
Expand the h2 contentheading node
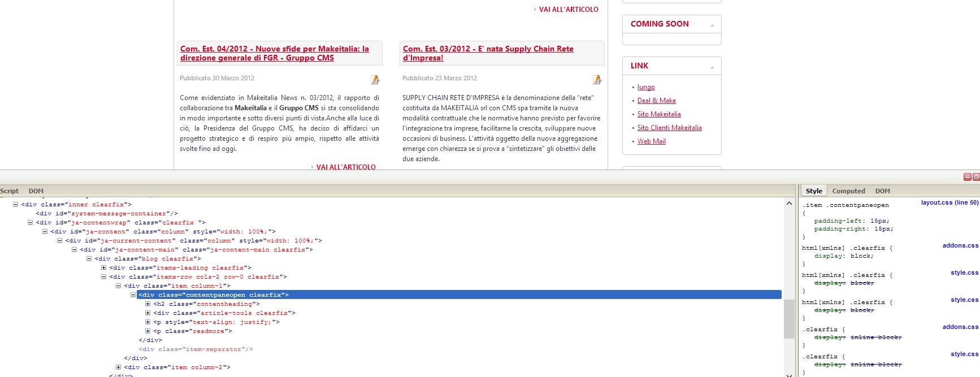(148, 304)
